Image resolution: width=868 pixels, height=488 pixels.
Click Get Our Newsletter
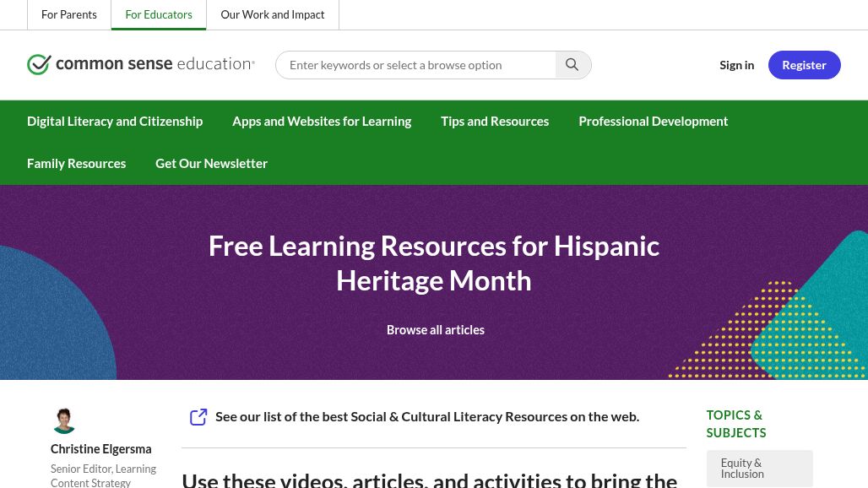tap(211, 163)
